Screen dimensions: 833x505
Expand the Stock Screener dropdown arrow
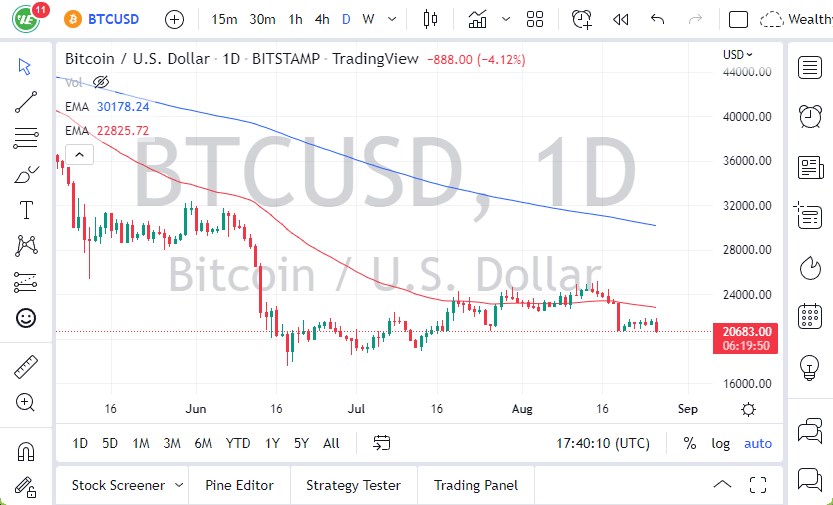pyautogui.click(x=179, y=485)
